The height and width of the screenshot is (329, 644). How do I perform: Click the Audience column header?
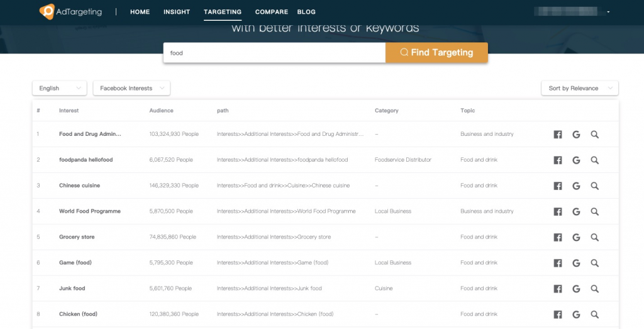[162, 111]
